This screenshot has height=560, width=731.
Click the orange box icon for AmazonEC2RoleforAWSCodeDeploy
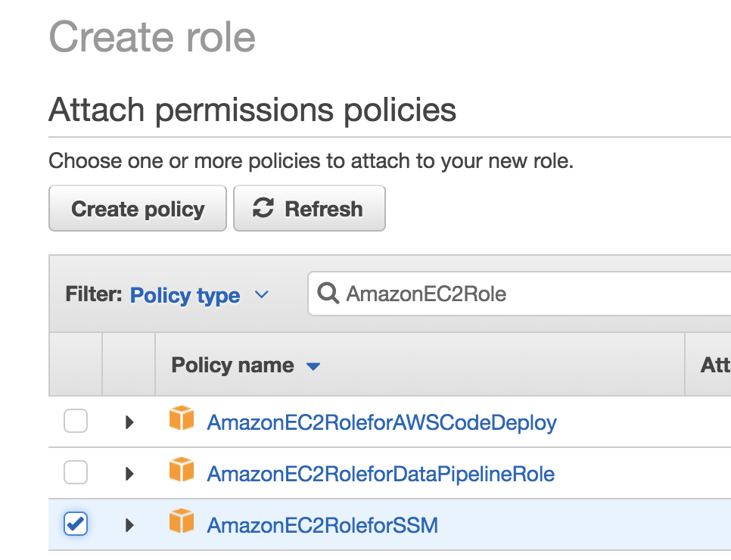coord(182,419)
